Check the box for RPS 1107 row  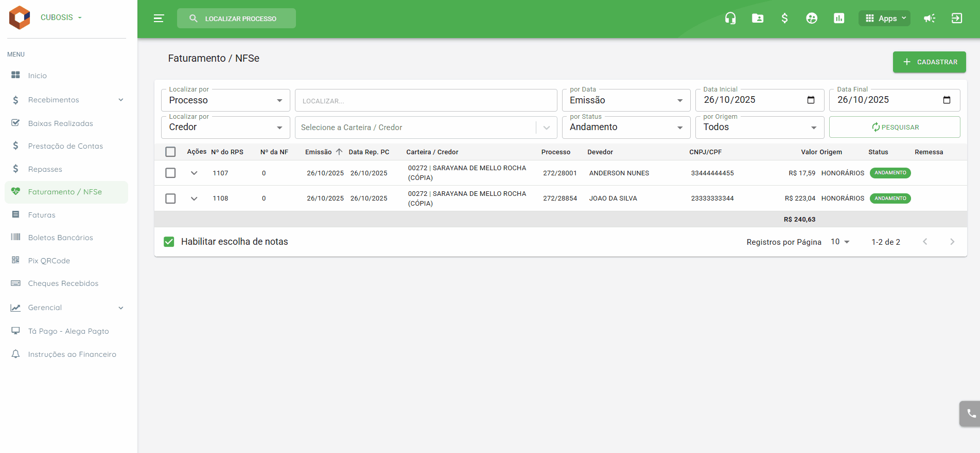(x=170, y=173)
